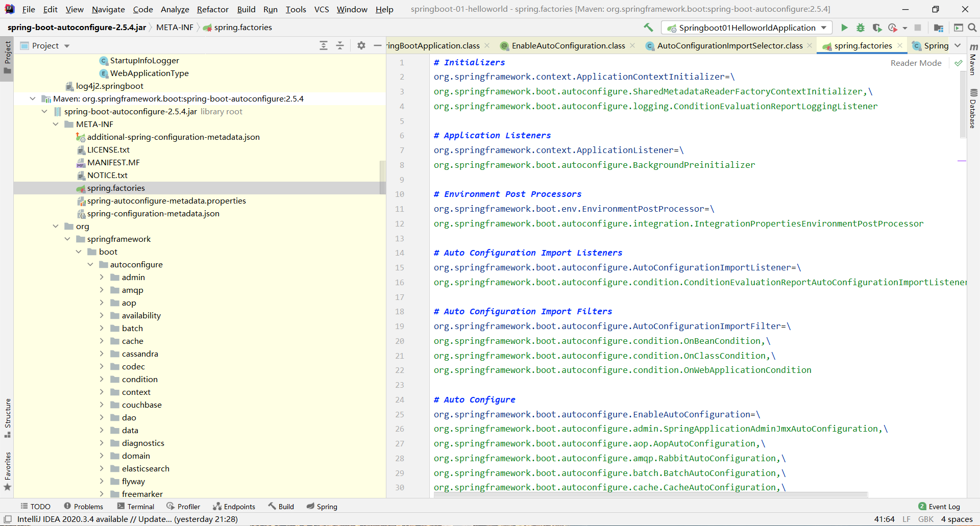Click the GBK file encoding indicator
This screenshot has height=526, width=980.
click(925, 519)
